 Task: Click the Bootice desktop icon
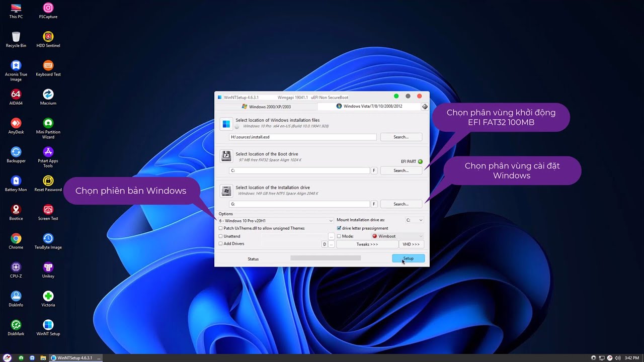16,212
